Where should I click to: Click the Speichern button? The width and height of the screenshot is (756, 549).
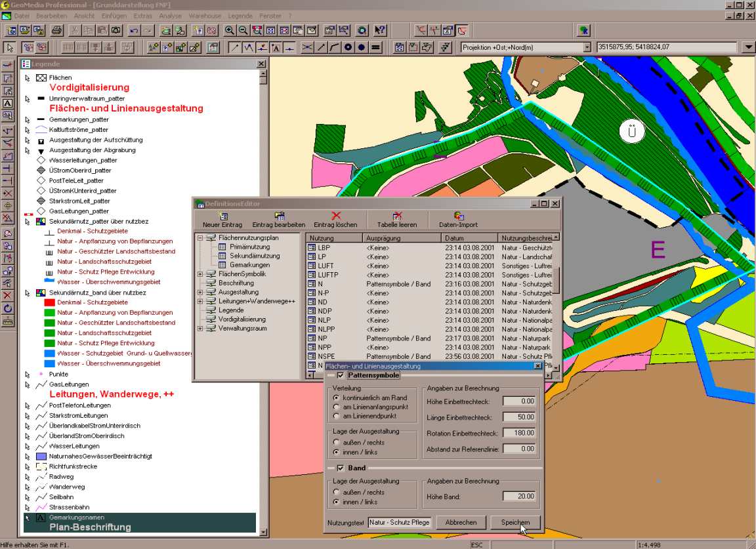tap(515, 523)
